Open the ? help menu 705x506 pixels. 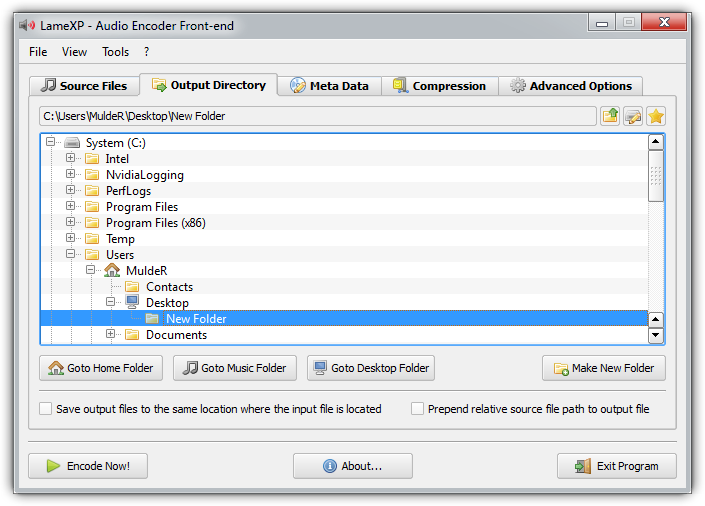(x=147, y=52)
